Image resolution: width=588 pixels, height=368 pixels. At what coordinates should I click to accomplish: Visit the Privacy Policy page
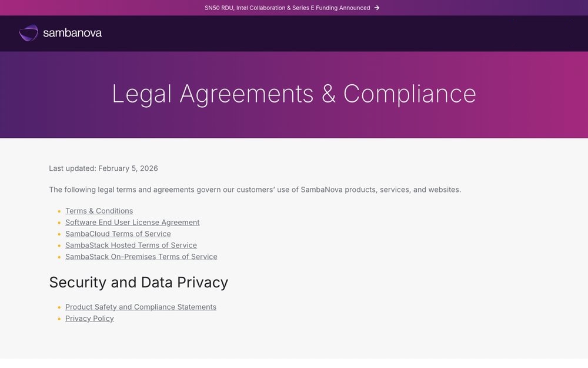click(x=89, y=319)
